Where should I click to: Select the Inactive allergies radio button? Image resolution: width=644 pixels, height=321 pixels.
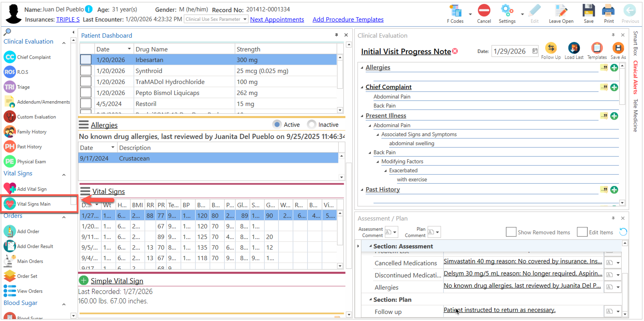click(311, 125)
